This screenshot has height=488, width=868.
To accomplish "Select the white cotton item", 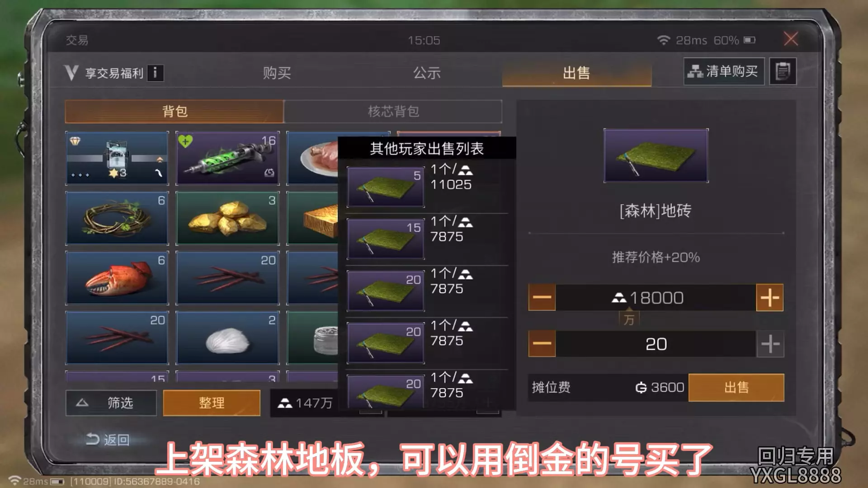I will click(227, 338).
